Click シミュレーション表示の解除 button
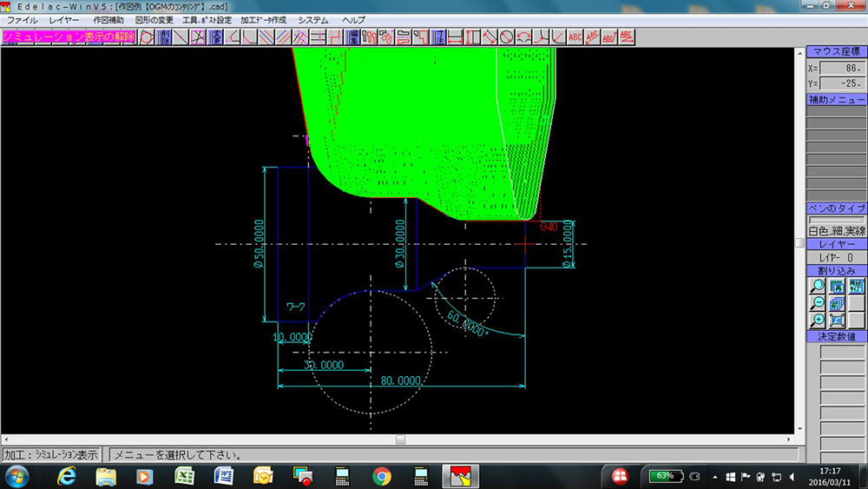868x489 pixels. point(69,36)
